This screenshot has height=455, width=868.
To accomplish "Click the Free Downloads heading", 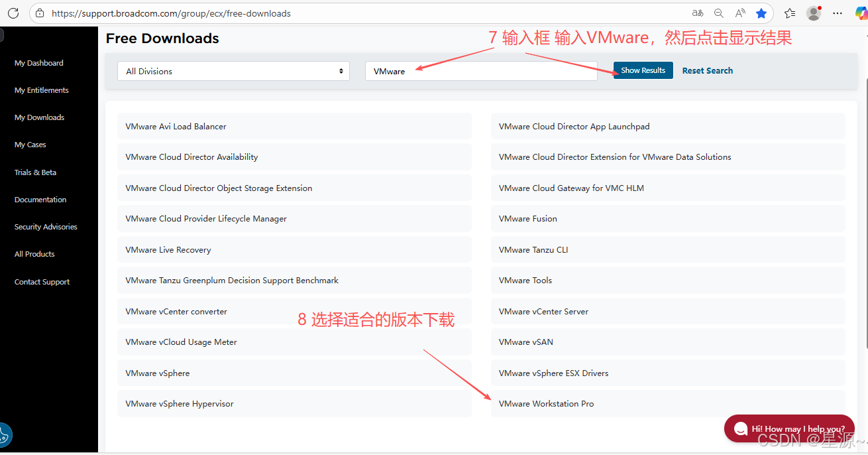I will (162, 38).
